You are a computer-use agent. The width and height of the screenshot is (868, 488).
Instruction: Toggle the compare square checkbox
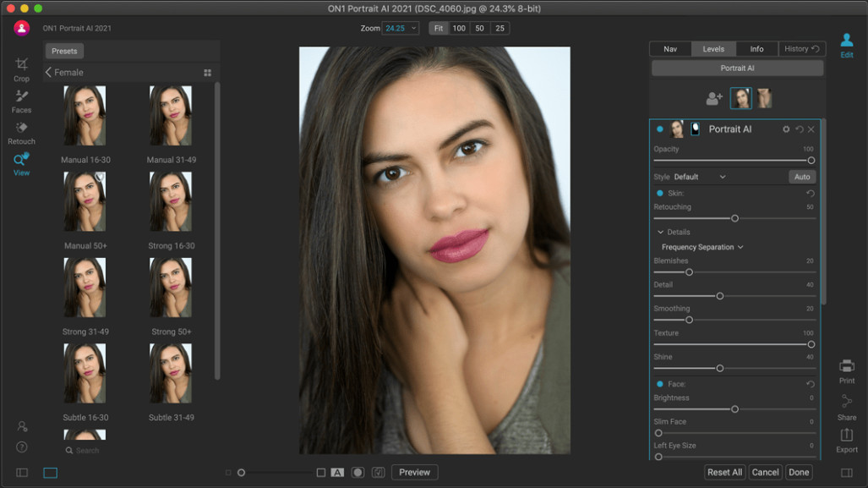coord(321,473)
